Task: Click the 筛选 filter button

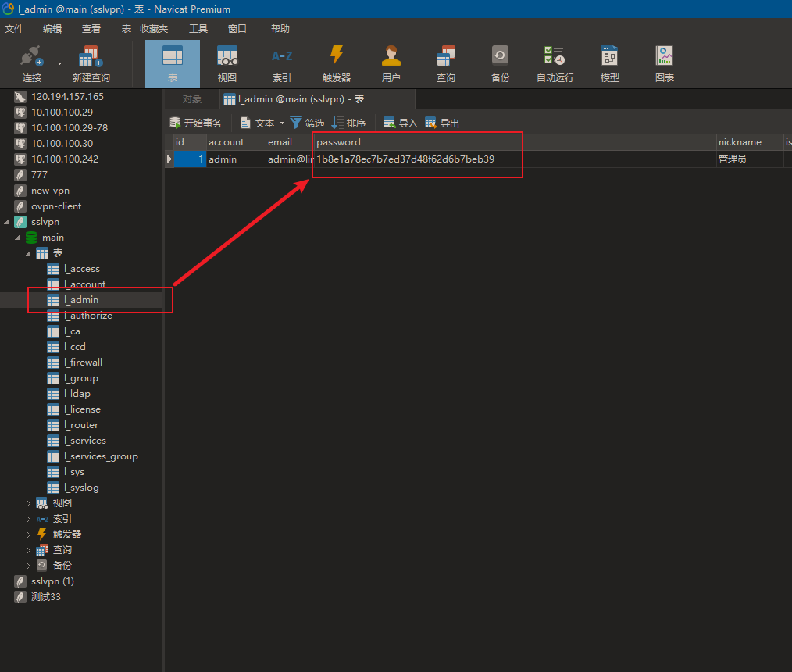Action: point(307,123)
